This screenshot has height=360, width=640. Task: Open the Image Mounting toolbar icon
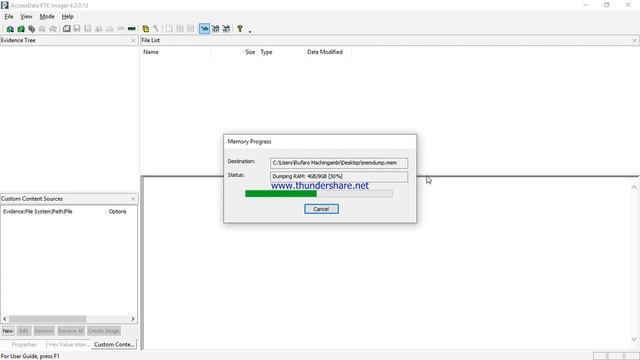tap(31, 29)
